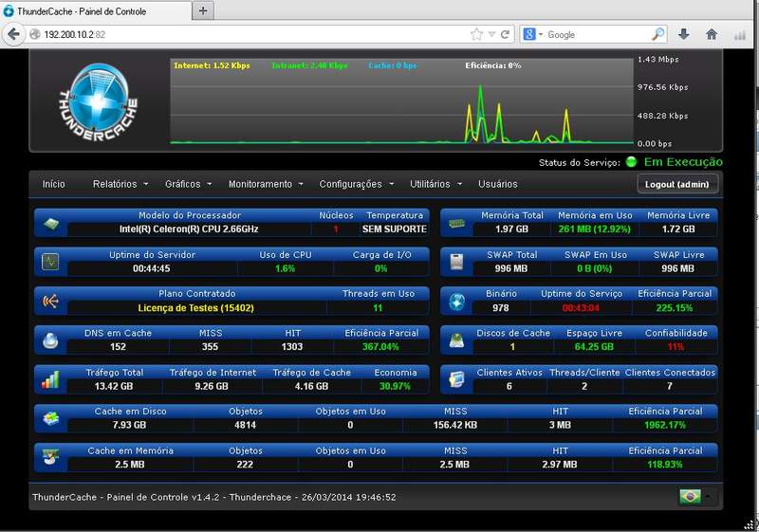Image resolution: width=759 pixels, height=532 pixels.
Task: Open the Google search engine selector
Action: (533, 34)
